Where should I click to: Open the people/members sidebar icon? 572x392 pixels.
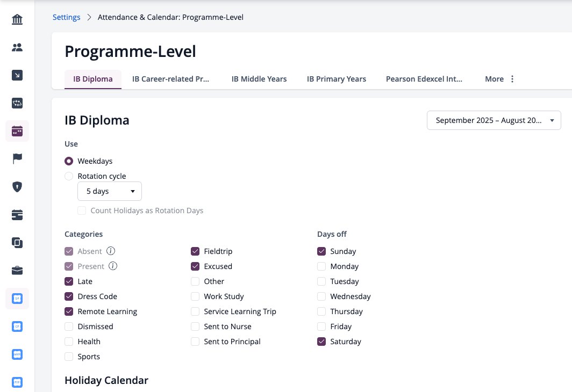pos(17,47)
